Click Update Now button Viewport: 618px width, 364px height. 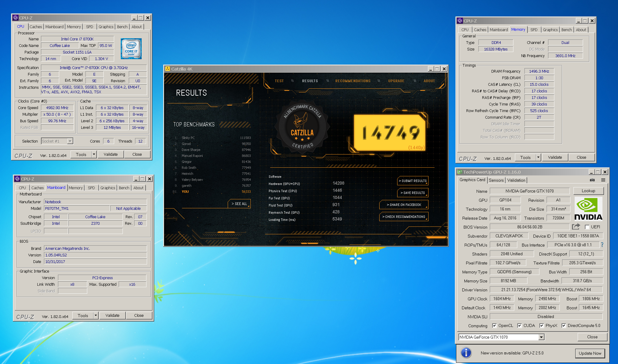[590, 353]
